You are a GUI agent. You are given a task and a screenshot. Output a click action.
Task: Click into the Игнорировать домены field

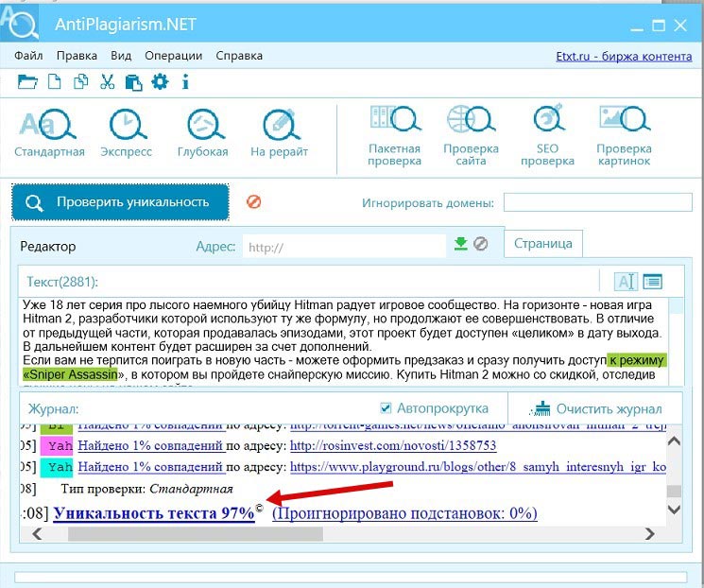[x=597, y=202]
